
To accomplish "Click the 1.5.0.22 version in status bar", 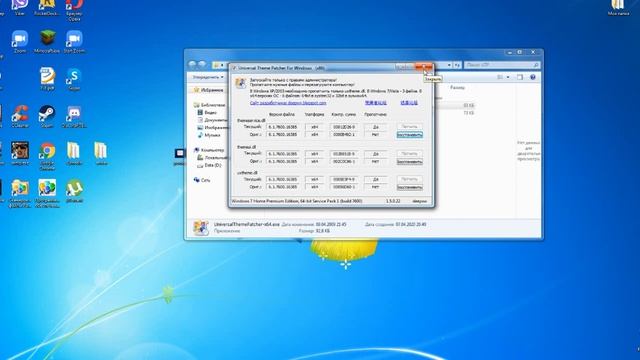I will (x=393, y=201).
